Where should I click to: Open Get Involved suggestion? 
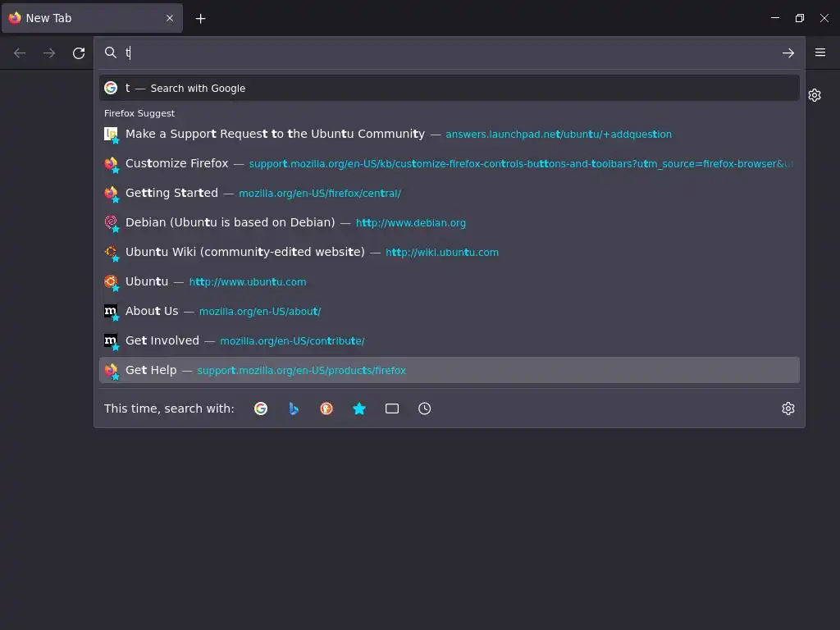point(449,340)
